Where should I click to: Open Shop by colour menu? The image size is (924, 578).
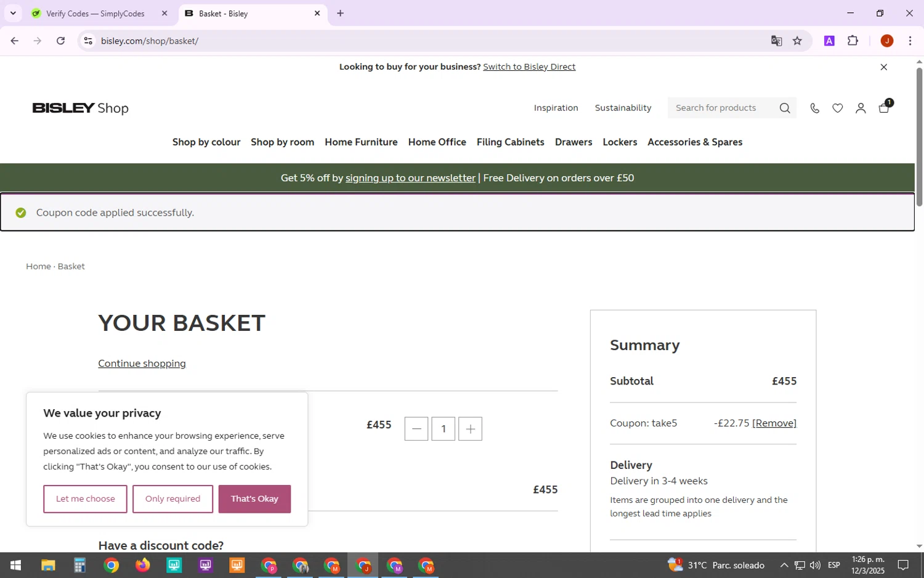click(x=206, y=142)
